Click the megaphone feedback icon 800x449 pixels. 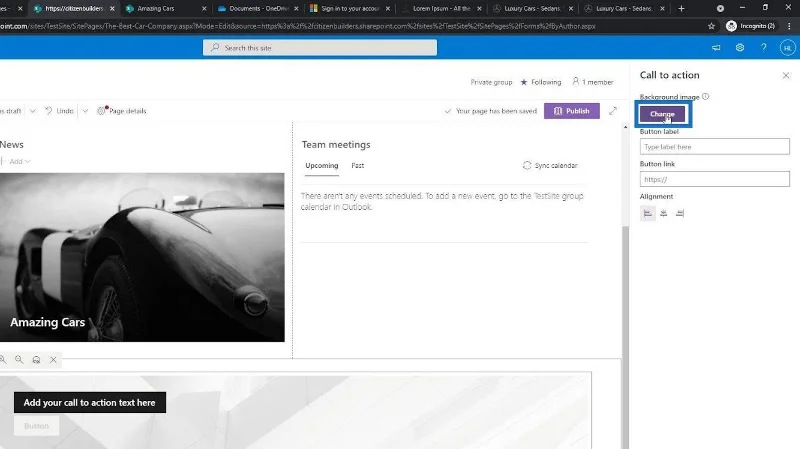716,47
